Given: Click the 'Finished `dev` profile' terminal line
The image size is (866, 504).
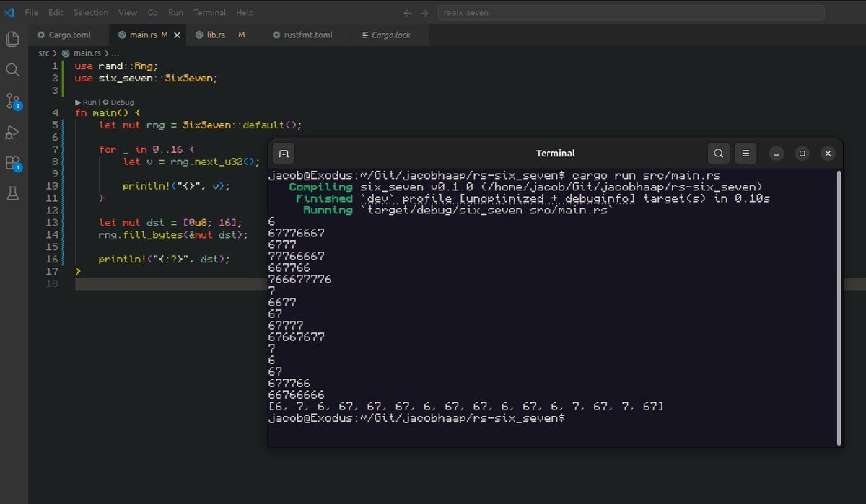Looking at the screenshot, I should tap(533, 199).
